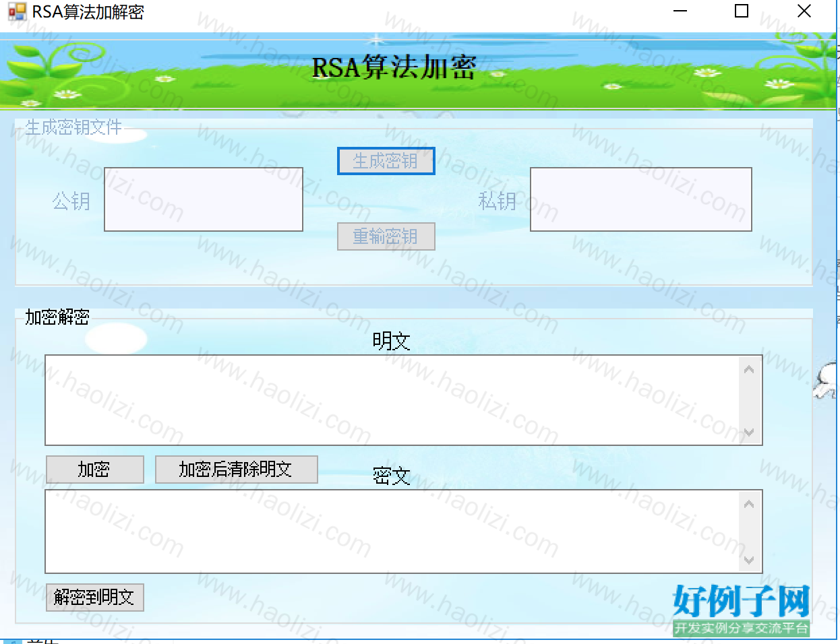Click inside the 明文 plaintext text area
Image resolution: width=840 pixels, height=644 pixels.
[392, 400]
